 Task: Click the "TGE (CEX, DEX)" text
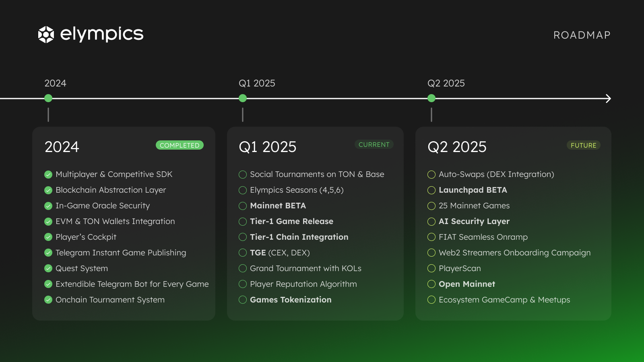click(x=280, y=253)
